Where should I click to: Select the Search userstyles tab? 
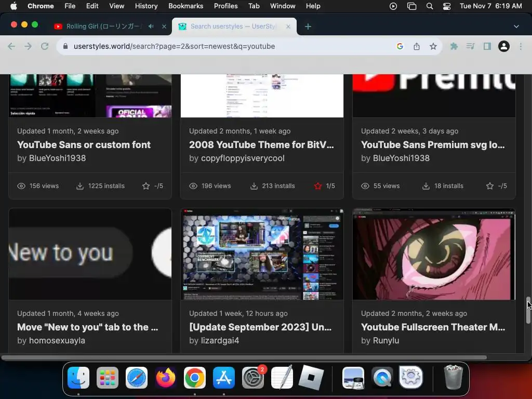pos(234,26)
